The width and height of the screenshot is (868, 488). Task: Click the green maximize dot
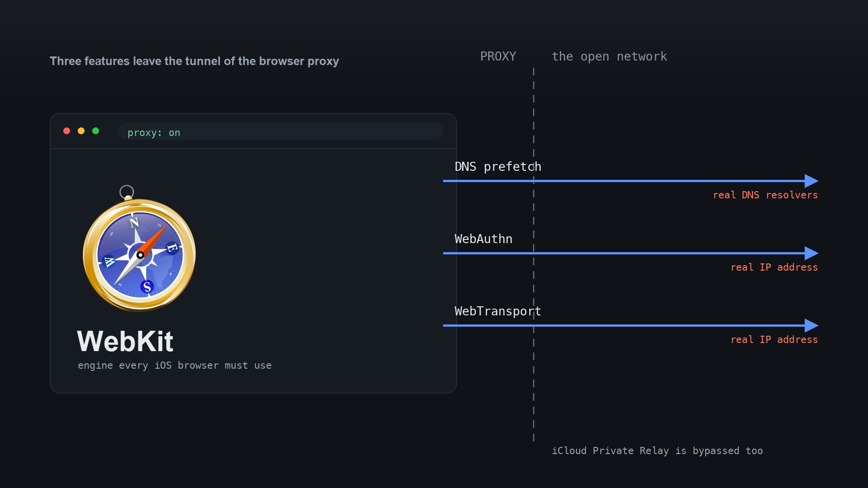(96, 131)
